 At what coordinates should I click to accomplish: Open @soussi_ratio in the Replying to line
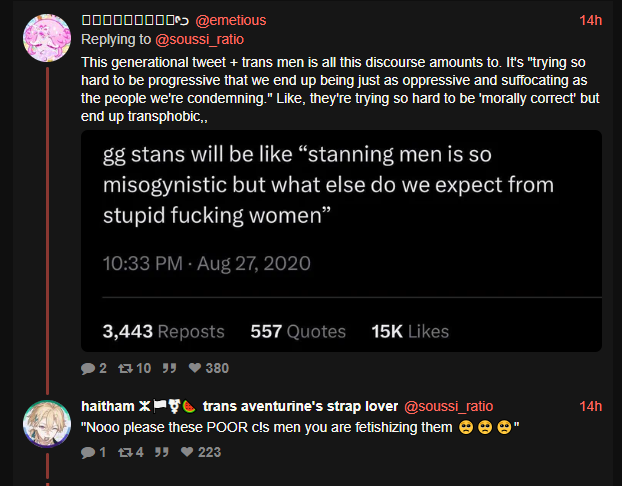click(199, 39)
